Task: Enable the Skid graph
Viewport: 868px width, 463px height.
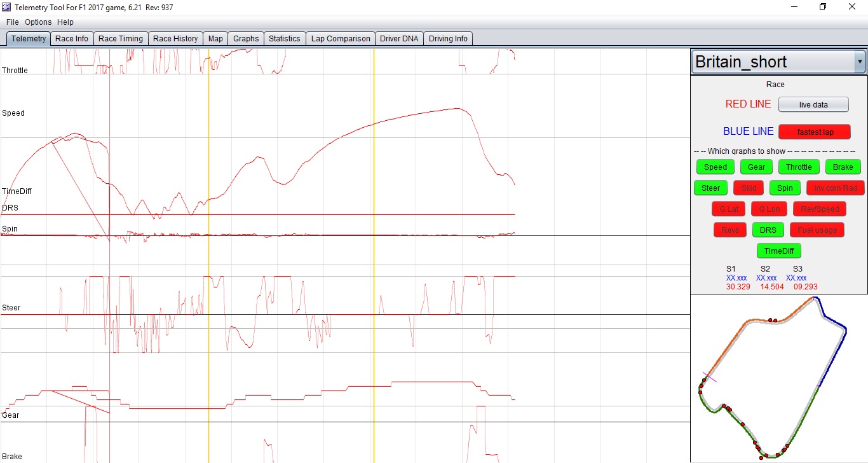Action: pos(749,188)
